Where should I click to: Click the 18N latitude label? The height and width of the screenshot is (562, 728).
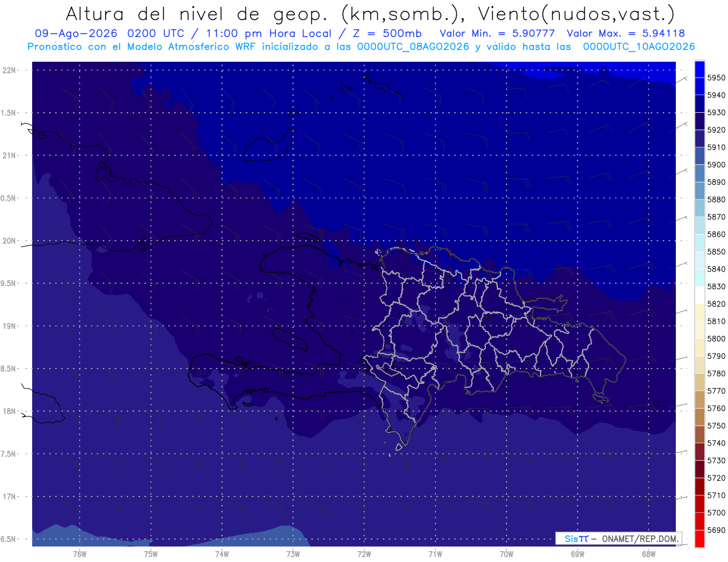[10, 411]
